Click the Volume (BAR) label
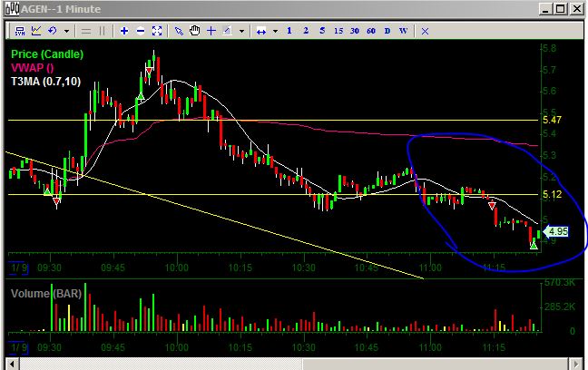Screen dimensions: 588x370 [x=46, y=293]
